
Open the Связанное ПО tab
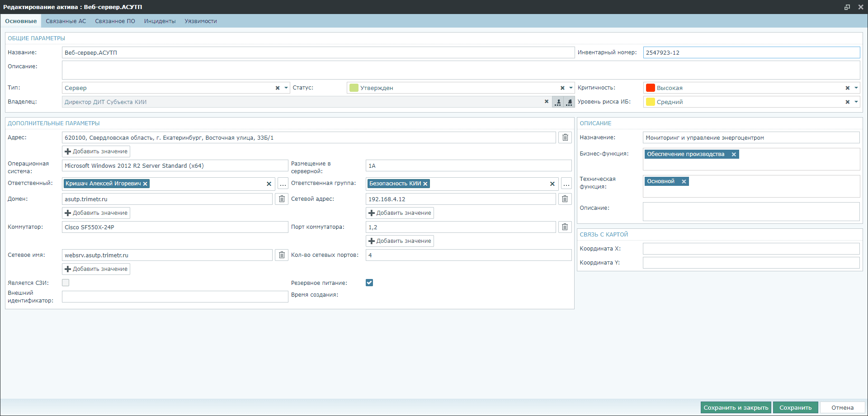click(x=115, y=21)
